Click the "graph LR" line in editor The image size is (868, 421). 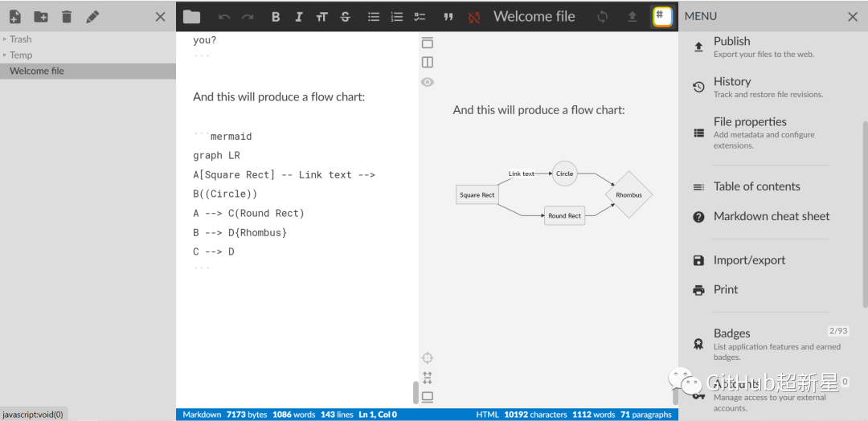pos(216,155)
